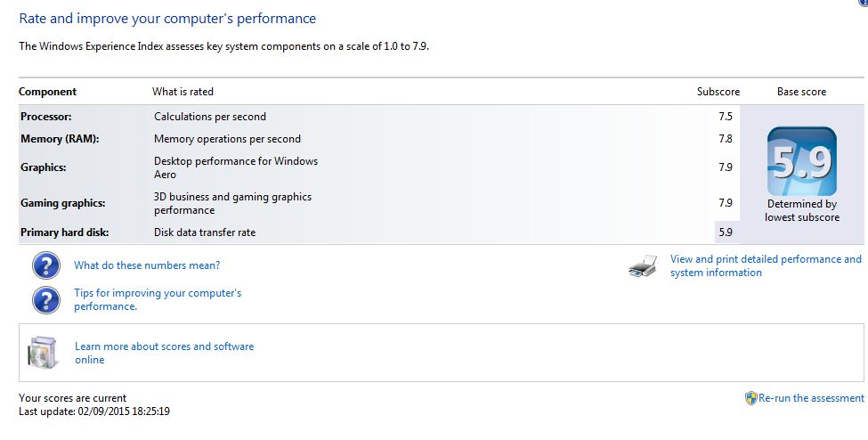Click the 'Determined by lowest subscore' text
The width and height of the screenshot is (868, 440).
[x=801, y=210]
